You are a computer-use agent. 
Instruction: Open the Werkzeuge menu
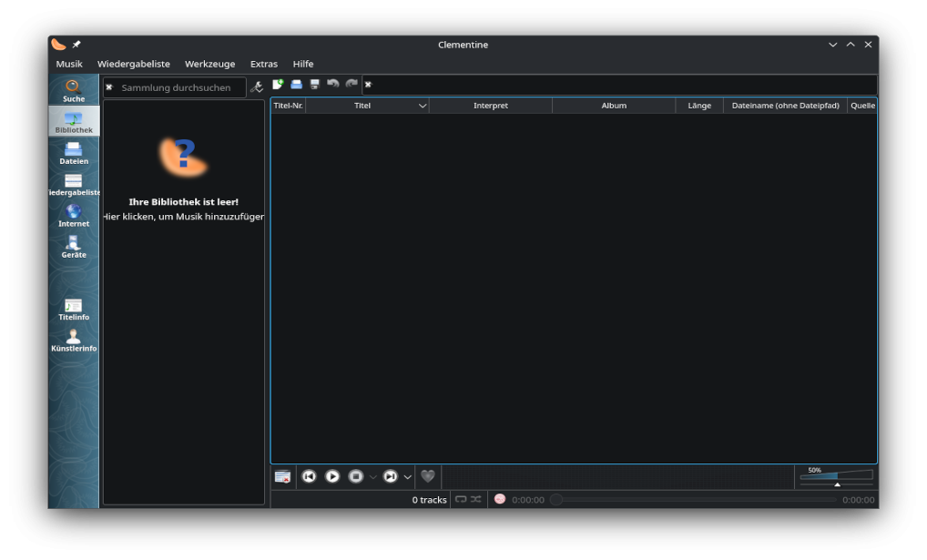[209, 64]
